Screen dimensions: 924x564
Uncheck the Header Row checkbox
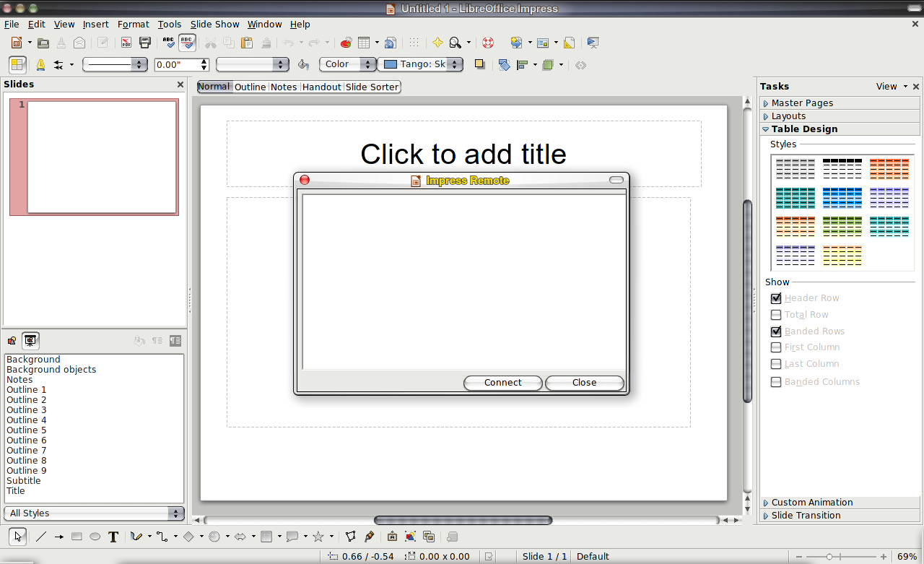pyautogui.click(x=776, y=298)
